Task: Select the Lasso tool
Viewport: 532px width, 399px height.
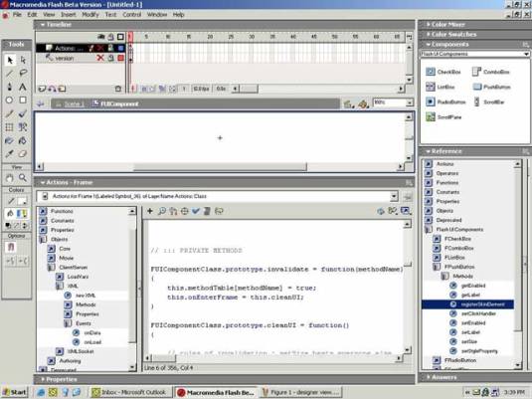Action: tap(23, 73)
